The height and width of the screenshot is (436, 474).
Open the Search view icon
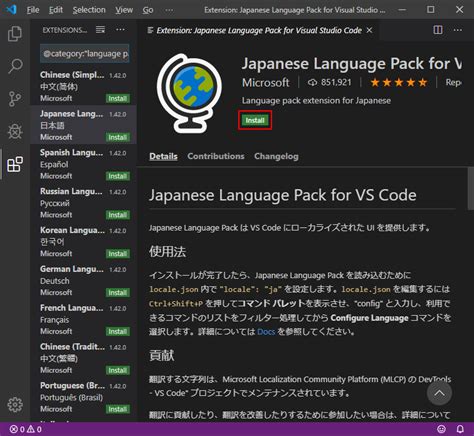point(15,66)
